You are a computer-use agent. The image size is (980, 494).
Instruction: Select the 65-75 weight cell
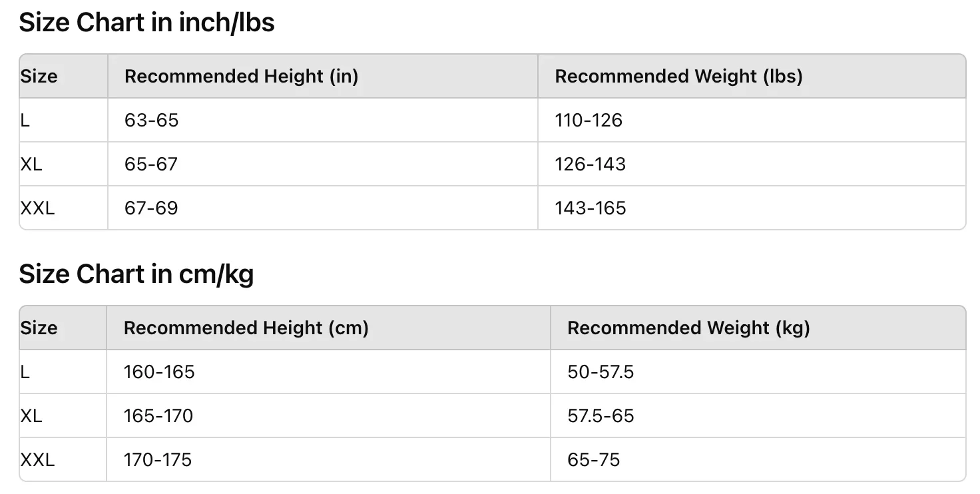pos(593,460)
